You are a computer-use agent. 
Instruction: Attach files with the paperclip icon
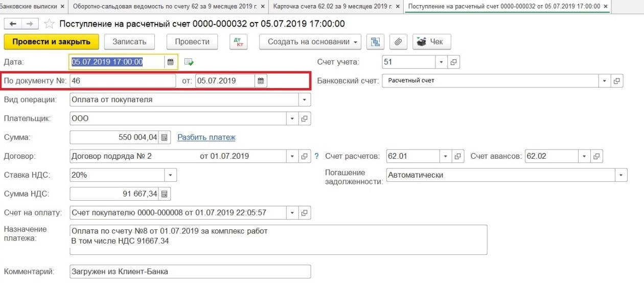(x=398, y=42)
